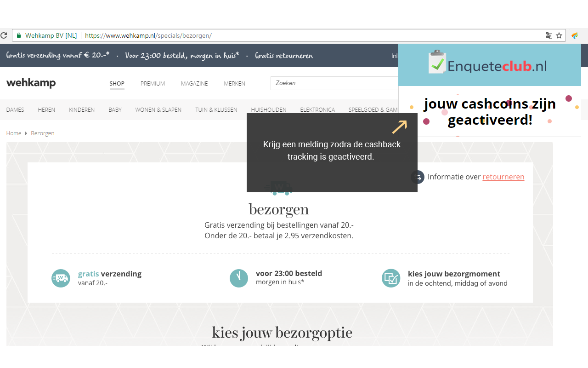
Task: Open the translate page icon in address bar
Action: pyautogui.click(x=548, y=35)
